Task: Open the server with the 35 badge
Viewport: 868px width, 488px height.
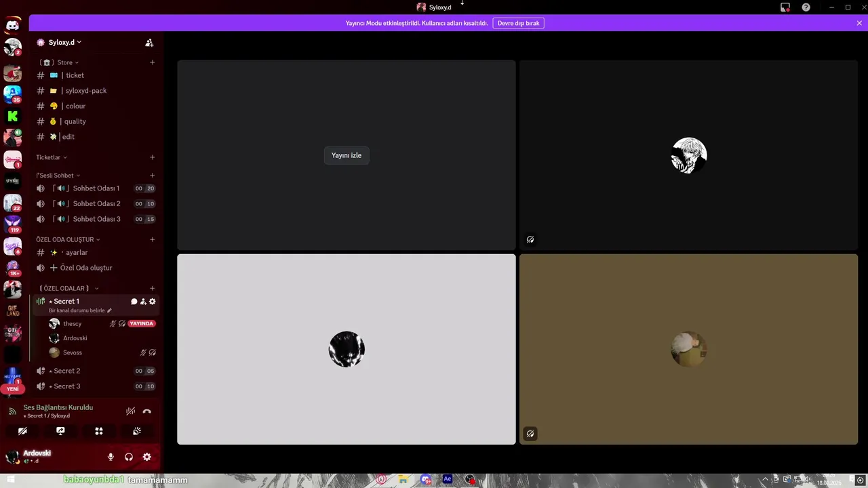Action: point(12,94)
